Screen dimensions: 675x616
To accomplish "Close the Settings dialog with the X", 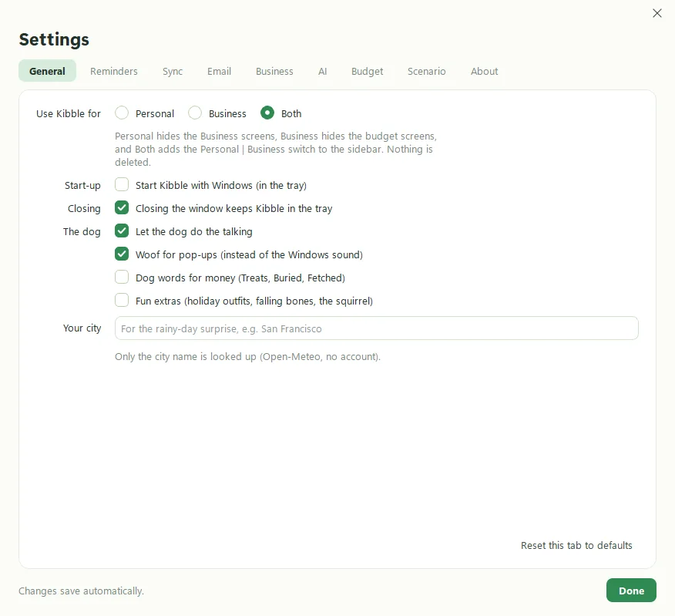I will (x=657, y=13).
